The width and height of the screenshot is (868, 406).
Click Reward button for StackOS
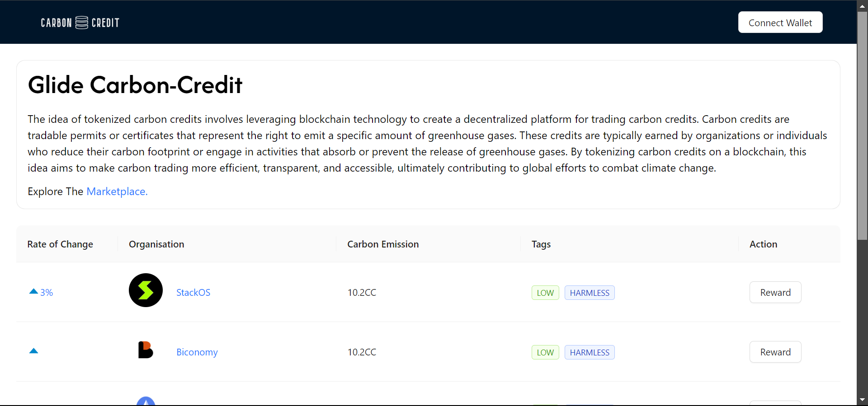point(775,293)
